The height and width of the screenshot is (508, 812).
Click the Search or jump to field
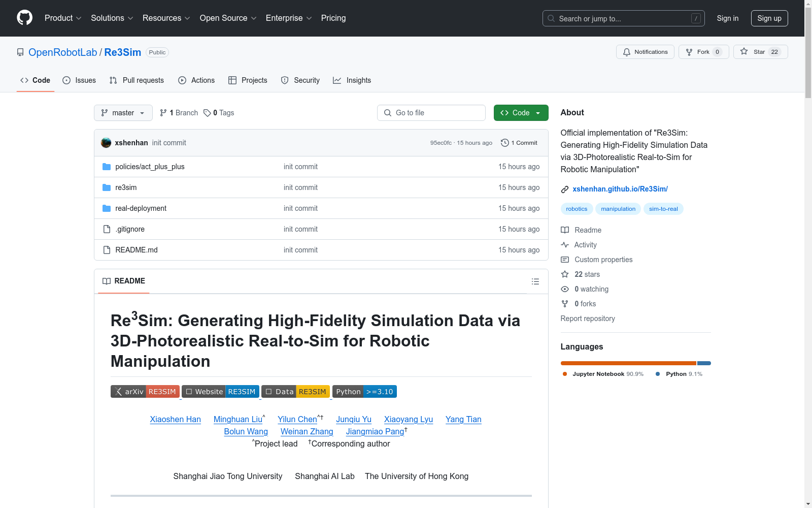624,18
